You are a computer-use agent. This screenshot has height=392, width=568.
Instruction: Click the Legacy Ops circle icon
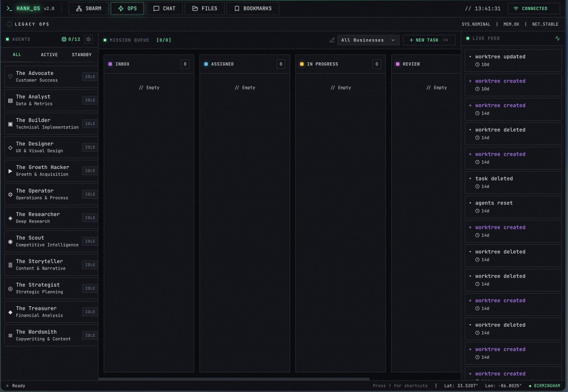tap(10, 24)
